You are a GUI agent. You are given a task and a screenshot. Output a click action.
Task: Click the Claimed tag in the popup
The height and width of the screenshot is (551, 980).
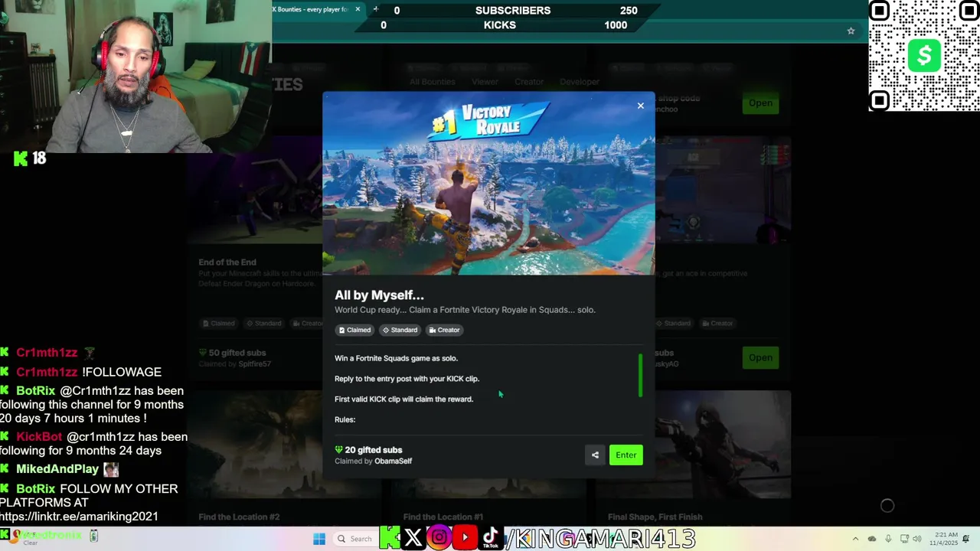[354, 330]
